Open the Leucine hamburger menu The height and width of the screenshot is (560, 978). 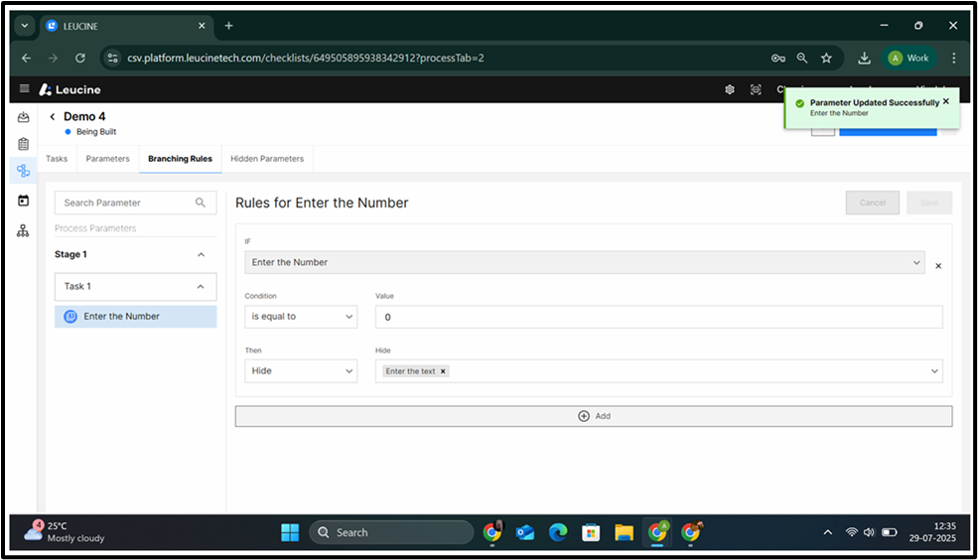[24, 89]
